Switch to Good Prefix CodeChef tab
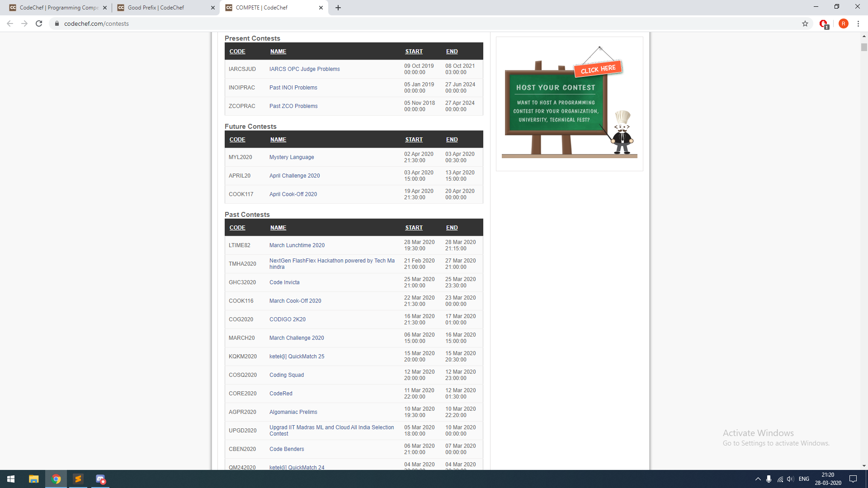Screen dimensions: 868x488 click(156, 8)
